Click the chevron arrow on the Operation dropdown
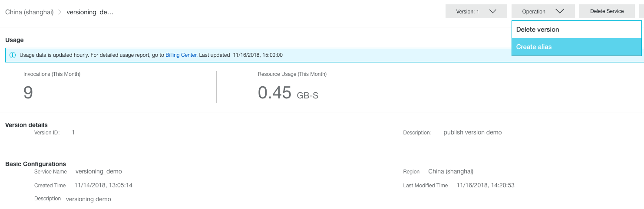This screenshot has width=644, height=209. point(559,11)
